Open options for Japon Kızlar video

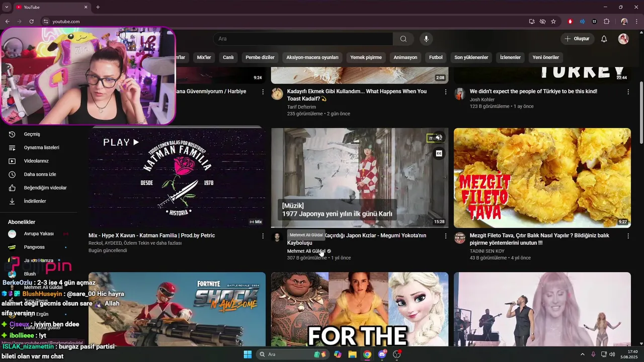coord(445,236)
